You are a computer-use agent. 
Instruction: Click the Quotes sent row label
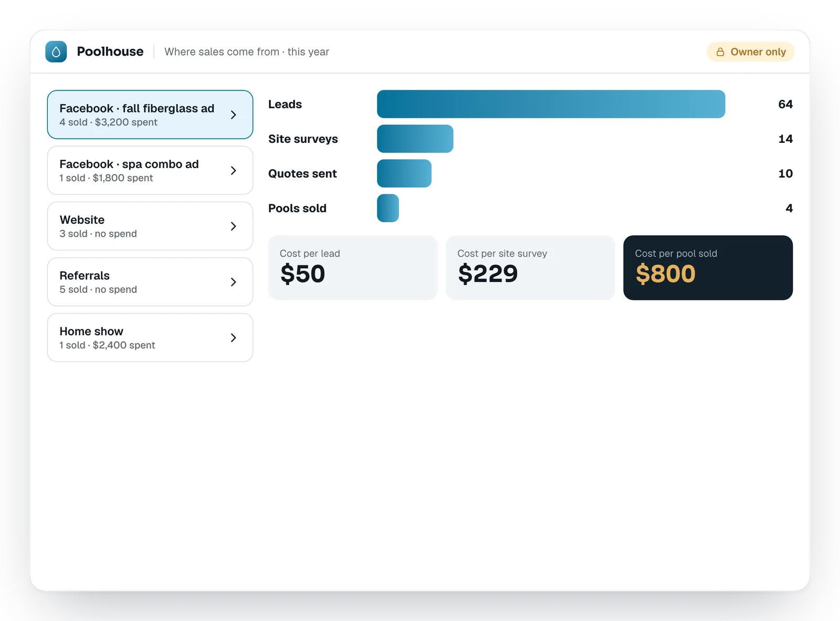pos(302,173)
